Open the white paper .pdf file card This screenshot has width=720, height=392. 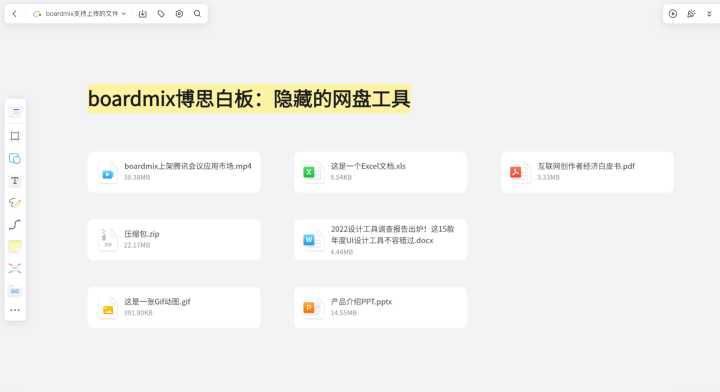[x=587, y=172]
